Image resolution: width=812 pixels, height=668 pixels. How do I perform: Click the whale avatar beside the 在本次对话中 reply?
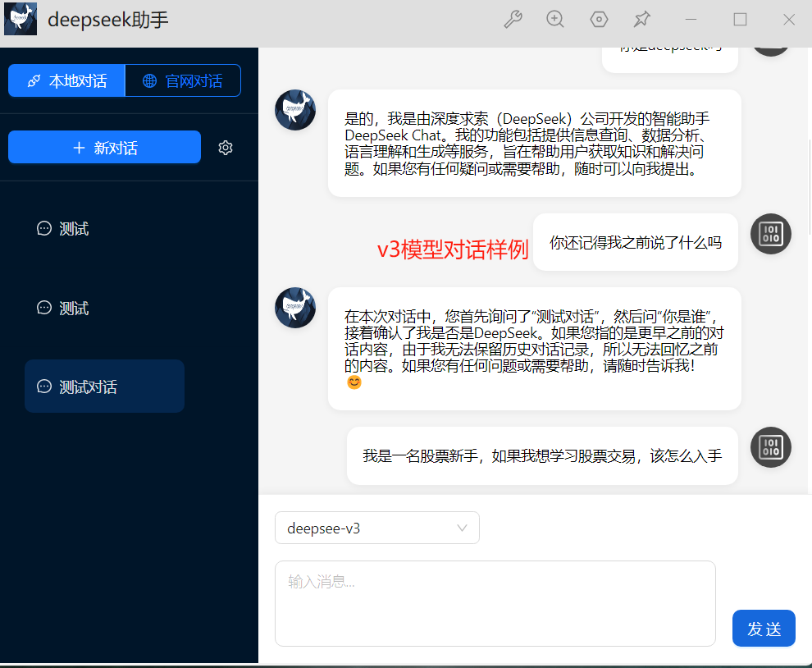[295, 308]
